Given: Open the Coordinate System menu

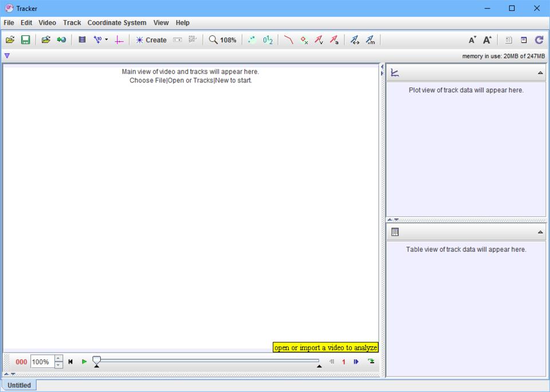Looking at the screenshot, I should [x=116, y=23].
